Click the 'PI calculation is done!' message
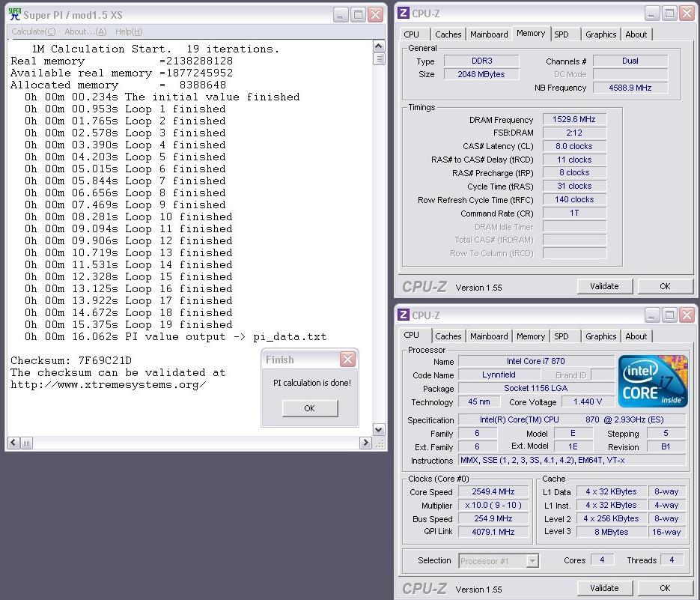The image size is (700, 600). coord(312,383)
